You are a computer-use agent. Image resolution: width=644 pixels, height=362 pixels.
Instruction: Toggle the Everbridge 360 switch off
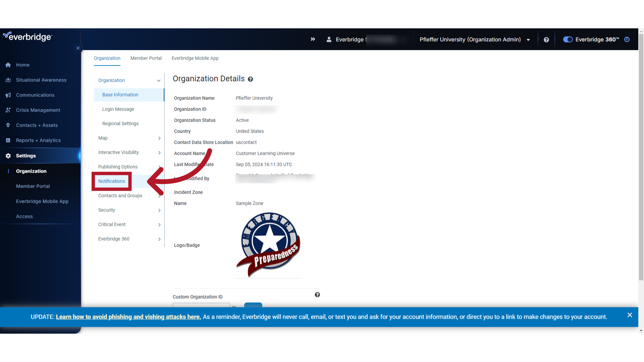click(568, 39)
